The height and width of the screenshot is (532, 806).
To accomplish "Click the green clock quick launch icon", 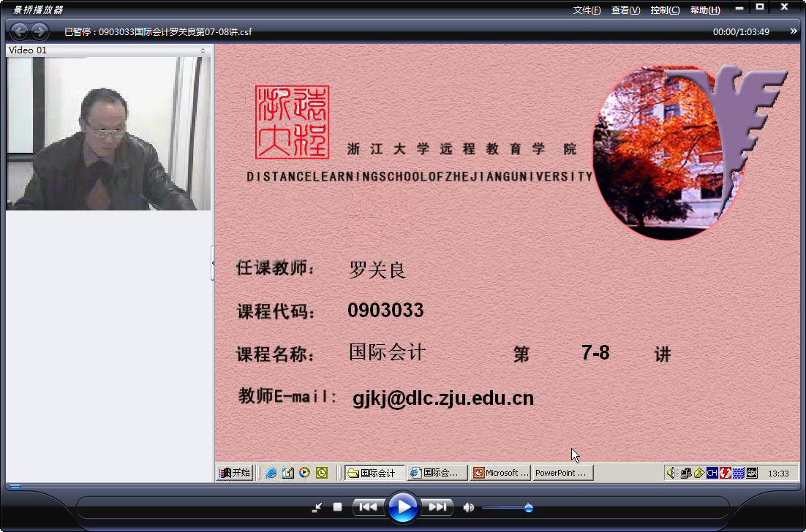I will [322, 473].
